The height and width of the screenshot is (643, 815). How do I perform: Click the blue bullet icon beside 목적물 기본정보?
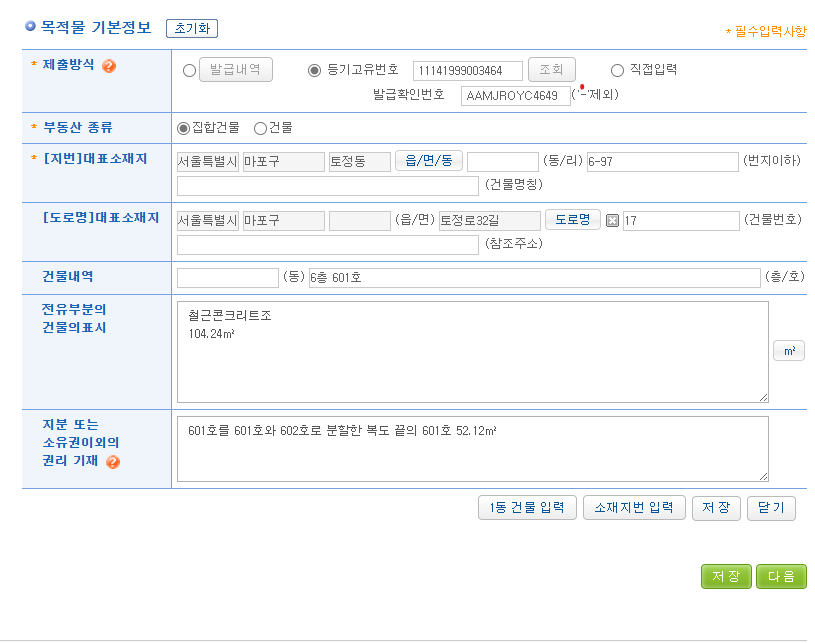(30, 26)
